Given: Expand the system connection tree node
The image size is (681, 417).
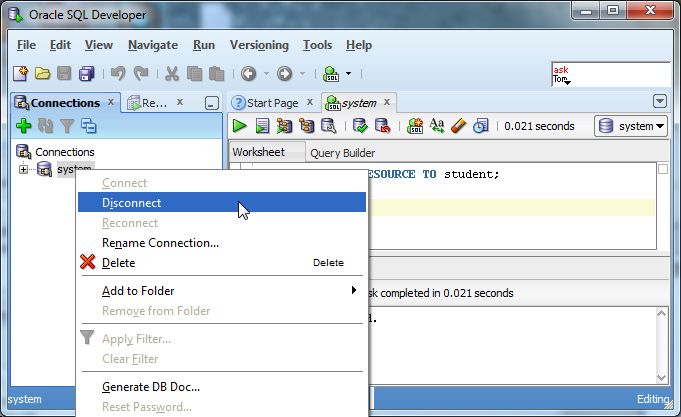Looking at the screenshot, I should [x=23, y=169].
